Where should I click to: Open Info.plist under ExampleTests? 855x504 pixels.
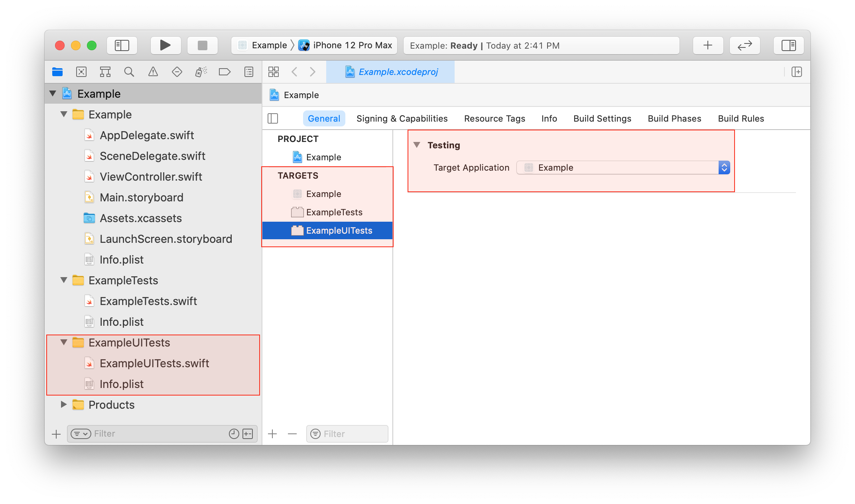click(153, 322)
